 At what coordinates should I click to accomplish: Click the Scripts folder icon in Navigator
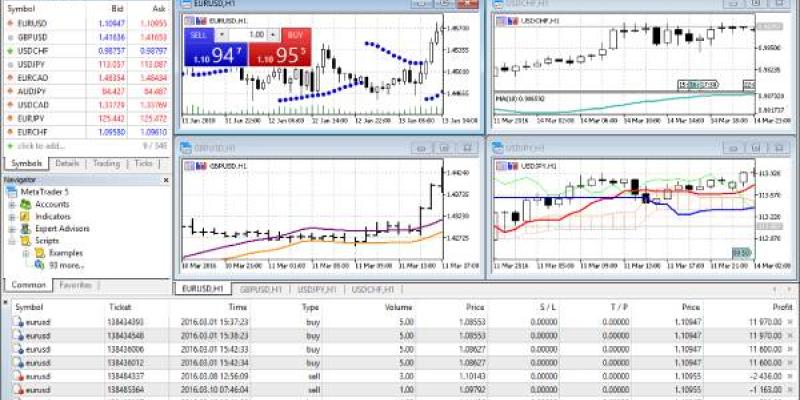(x=26, y=241)
